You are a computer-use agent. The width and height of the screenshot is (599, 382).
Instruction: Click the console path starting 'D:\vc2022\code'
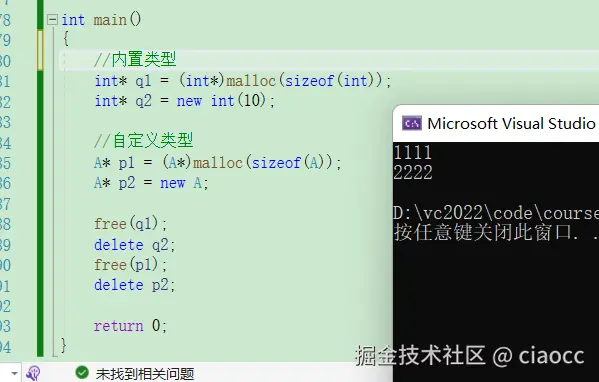[496, 213]
